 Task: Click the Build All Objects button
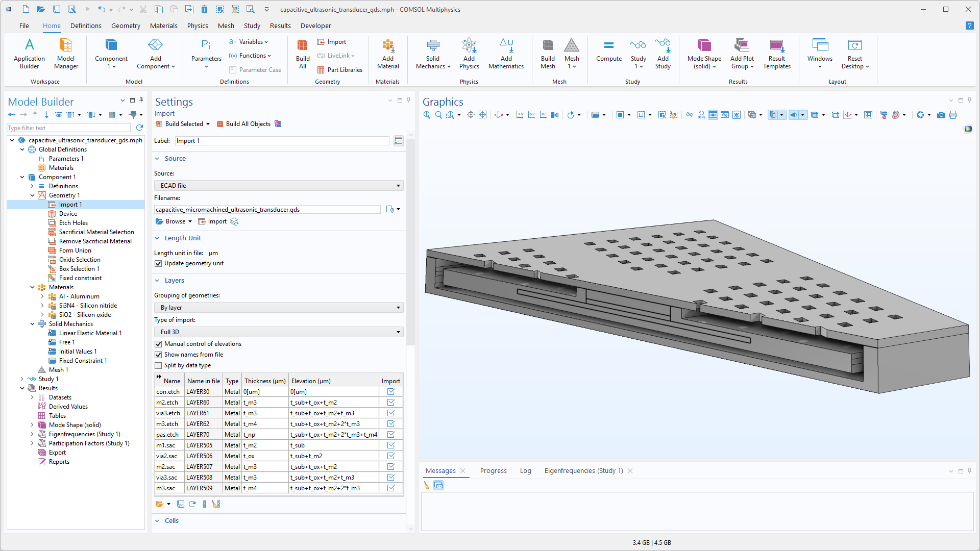(243, 124)
